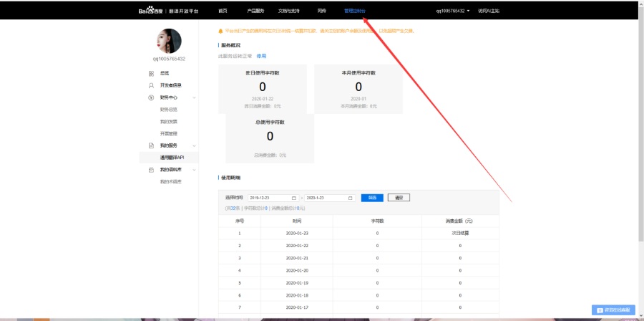Image resolution: width=644 pixels, height=321 pixels.
Task: Click the 开发者信息 person icon
Action: coord(151,85)
